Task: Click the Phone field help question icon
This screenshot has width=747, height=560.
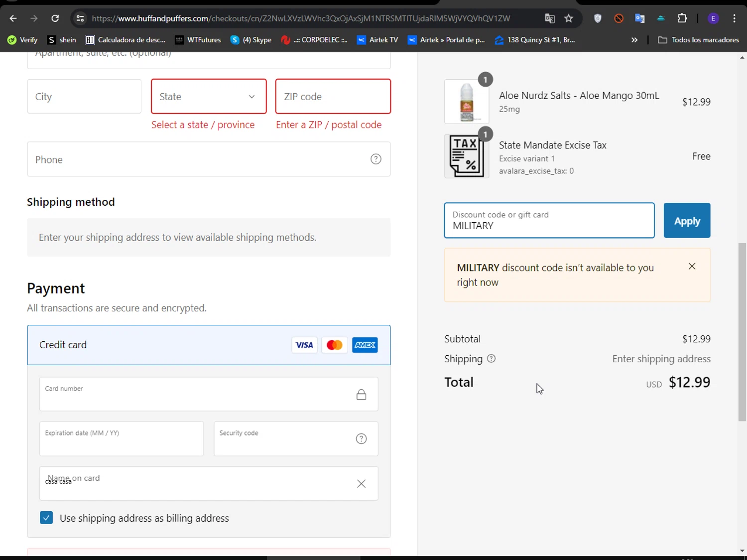Action: (376, 159)
